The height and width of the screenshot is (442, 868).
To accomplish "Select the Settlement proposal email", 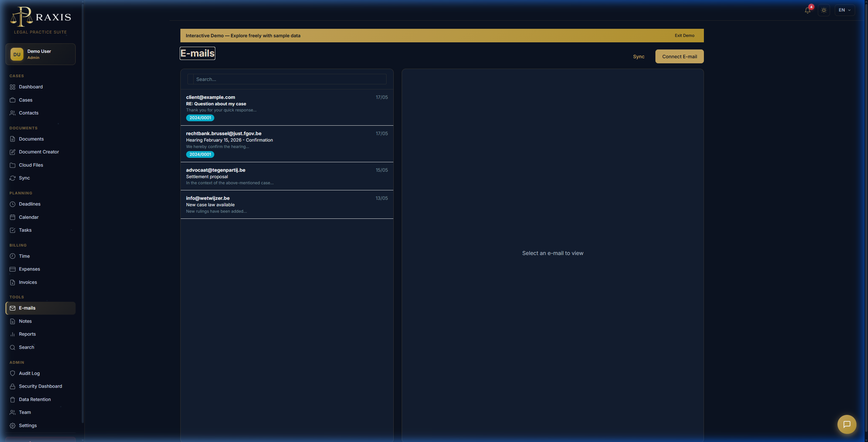I will pyautogui.click(x=287, y=176).
